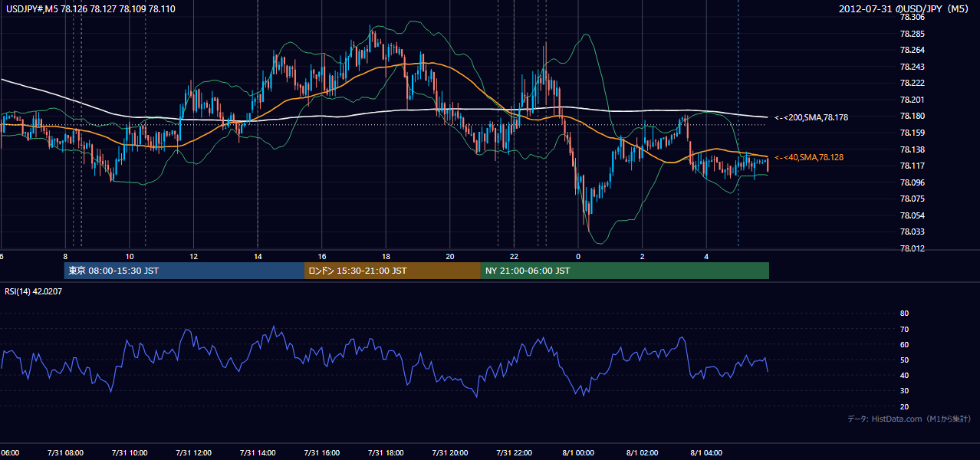Click hour label 18 under price chart

(x=386, y=257)
